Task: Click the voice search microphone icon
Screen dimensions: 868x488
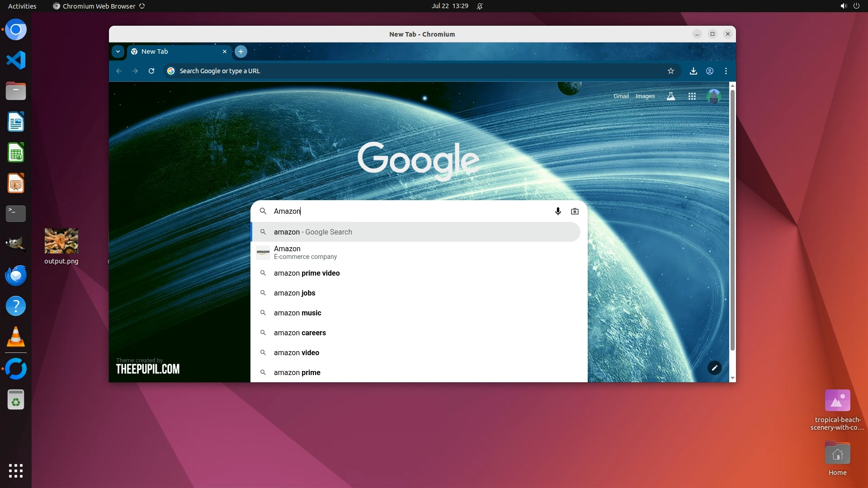Action: pyautogui.click(x=558, y=211)
